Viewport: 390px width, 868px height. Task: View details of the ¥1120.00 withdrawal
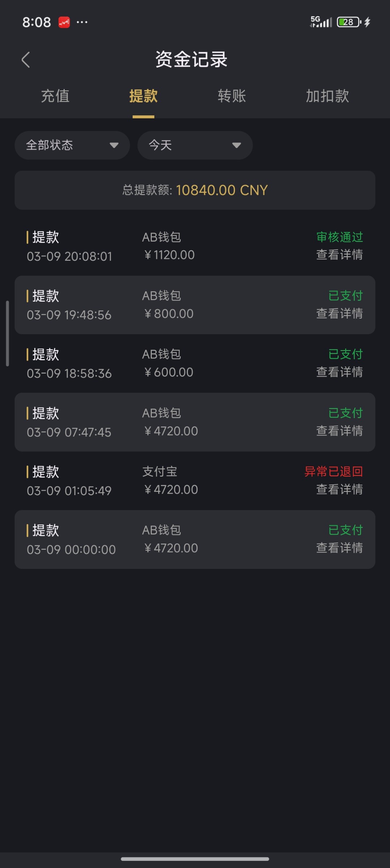339,255
